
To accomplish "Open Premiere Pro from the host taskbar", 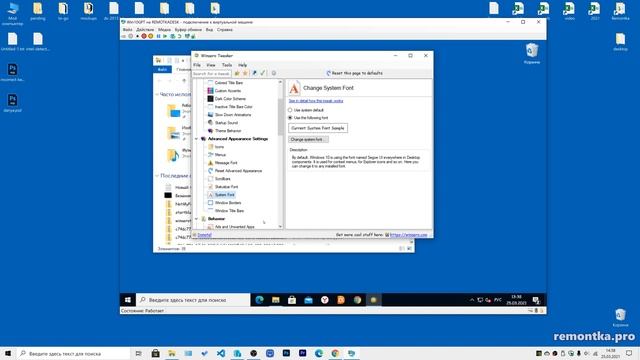I will click(302, 353).
